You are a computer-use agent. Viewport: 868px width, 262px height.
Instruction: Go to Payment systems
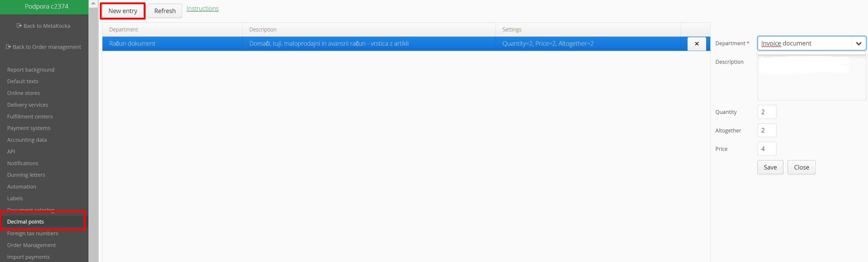29,128
